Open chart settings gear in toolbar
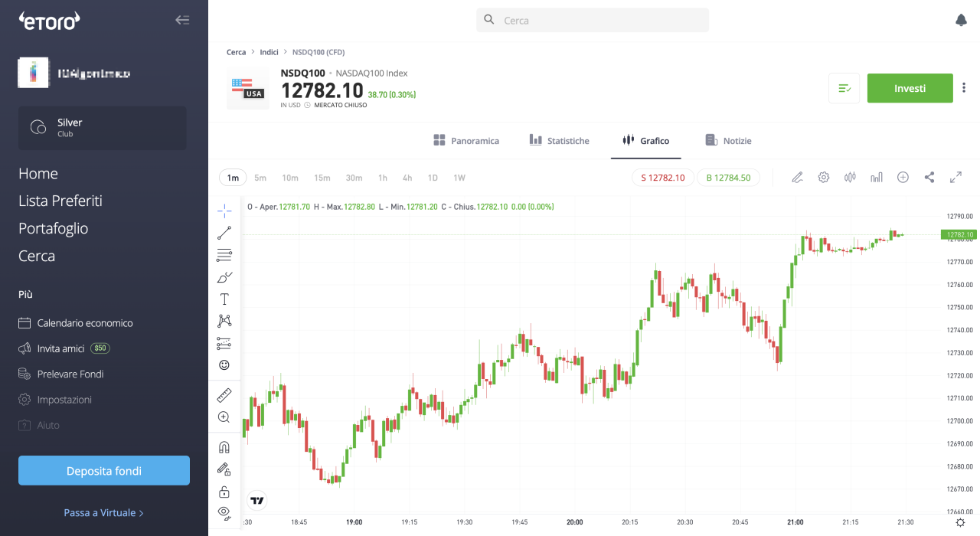 click(824, 178)
